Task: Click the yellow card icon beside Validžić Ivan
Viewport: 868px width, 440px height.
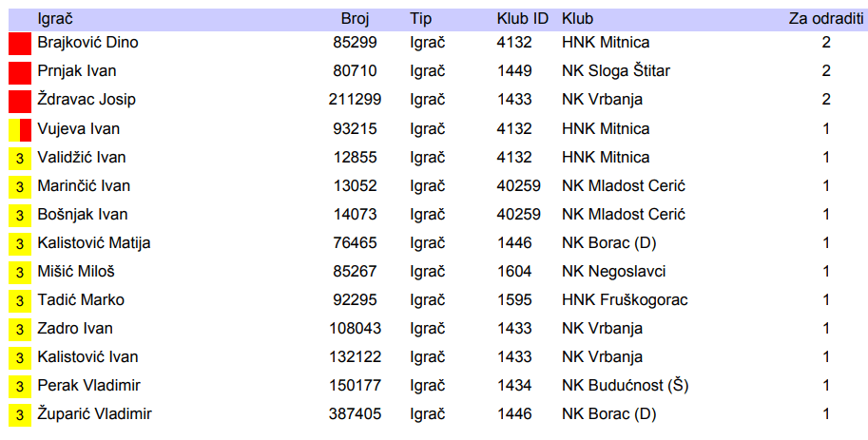Action: pyautogui.click(x=20, y=158)
